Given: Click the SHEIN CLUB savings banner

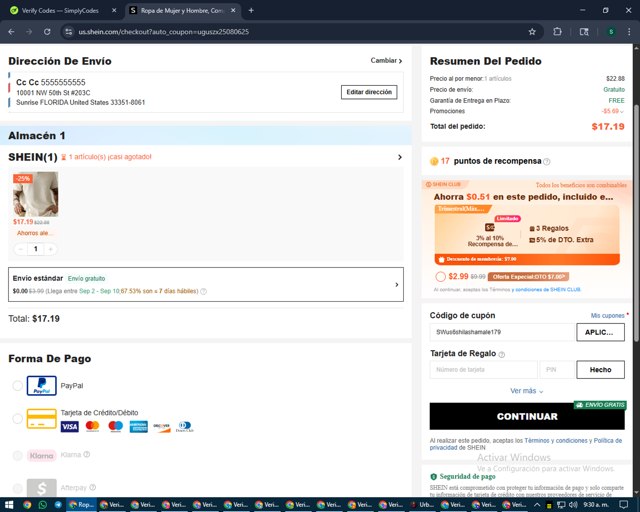Looking at the screenshot, I should [x=527, y=235].
